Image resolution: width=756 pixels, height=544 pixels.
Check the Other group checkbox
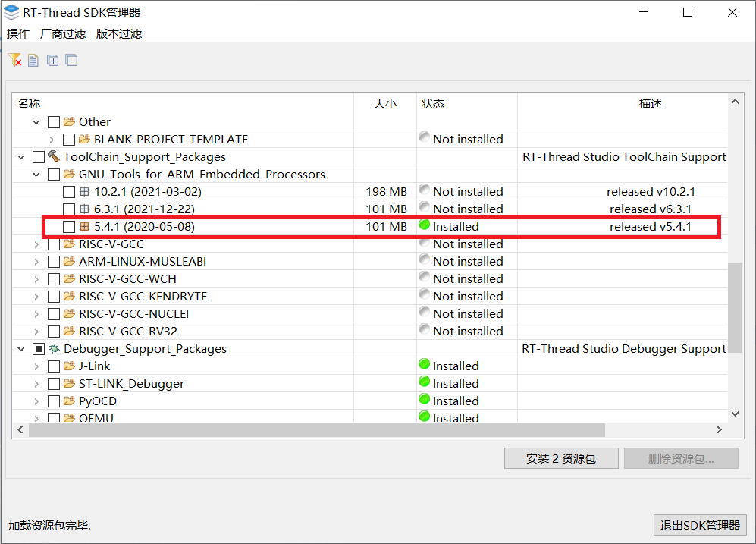(54, 122)
